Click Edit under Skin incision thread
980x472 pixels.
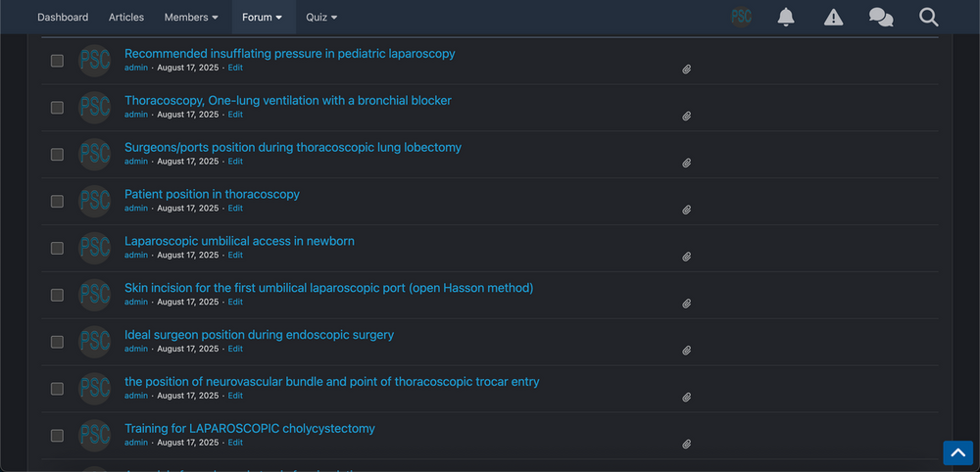coord(235,302)
